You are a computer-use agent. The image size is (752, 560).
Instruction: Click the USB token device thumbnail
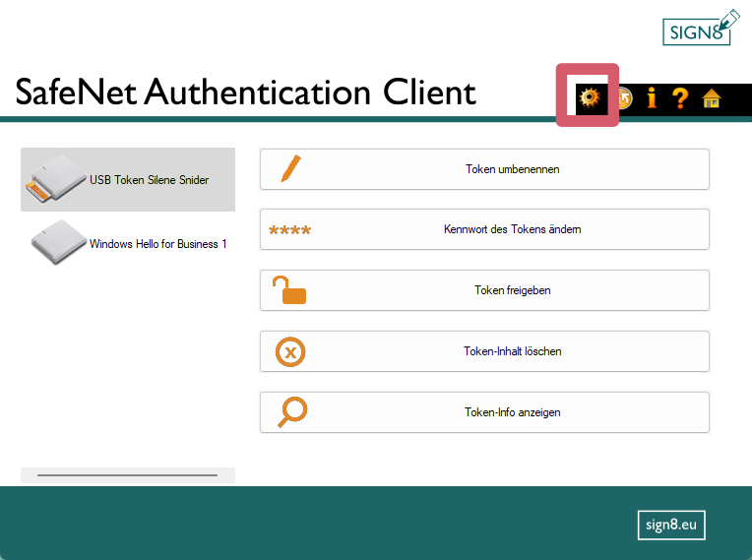click(56, 178)
